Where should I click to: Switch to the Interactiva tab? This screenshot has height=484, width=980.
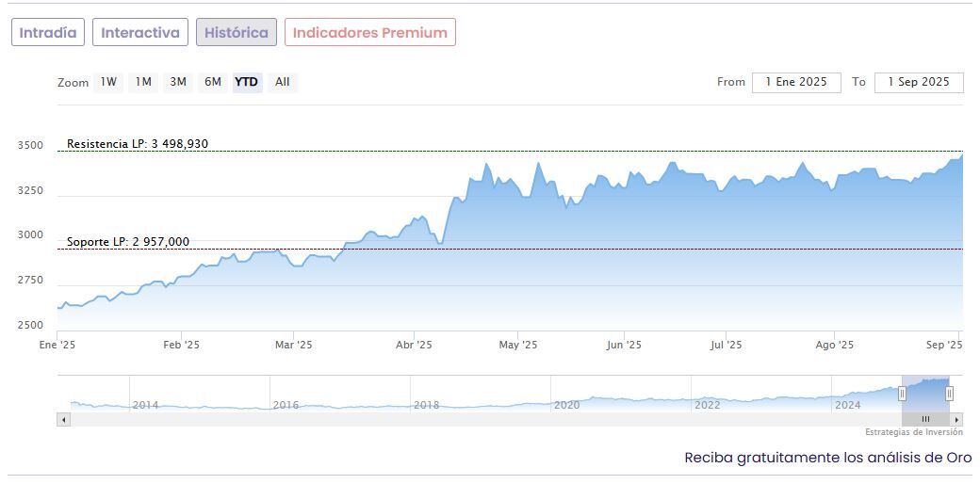click(x=140, y=33)
